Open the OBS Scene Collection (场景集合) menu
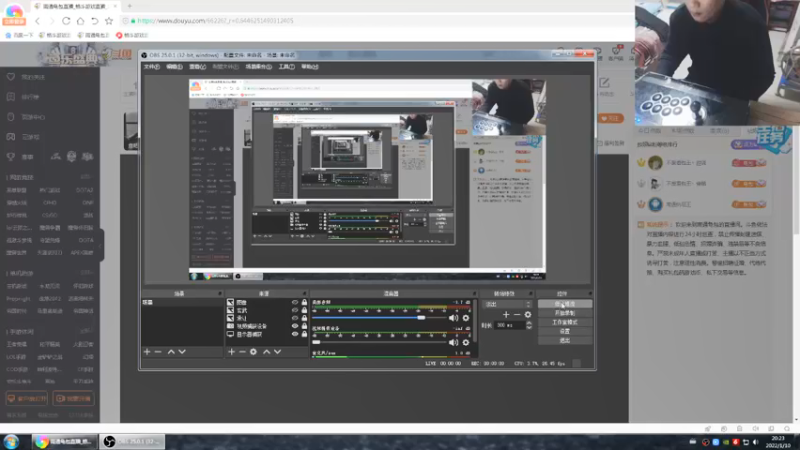 tap(259, 67)
